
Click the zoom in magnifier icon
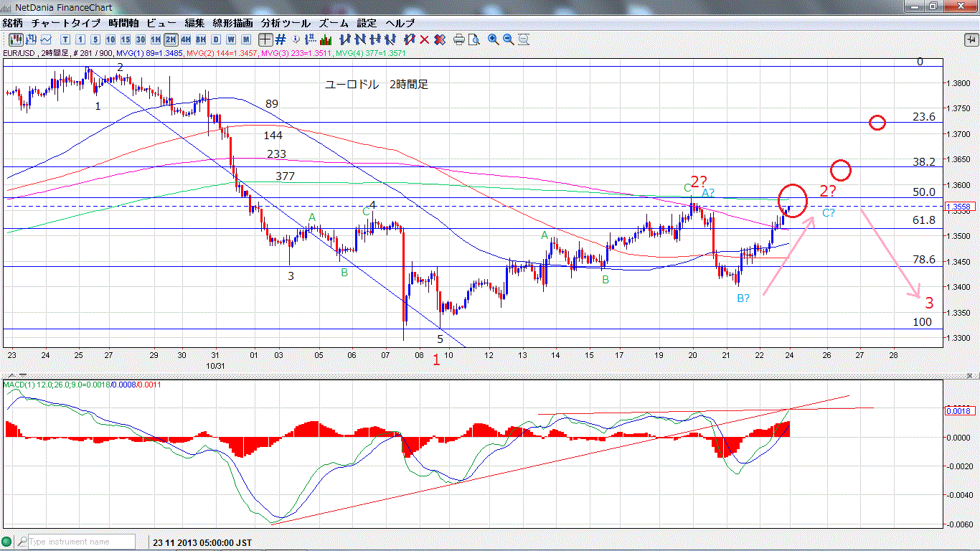tap(494, 39)
